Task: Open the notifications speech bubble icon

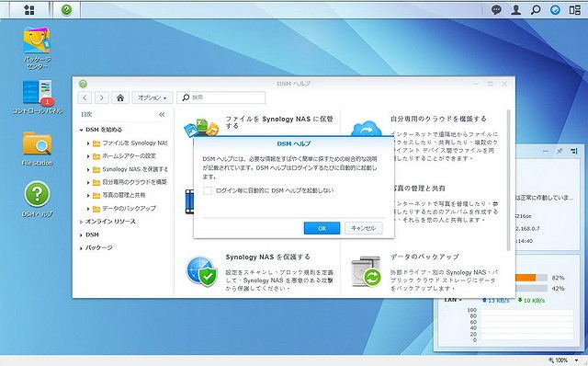Action: point(496,10)
